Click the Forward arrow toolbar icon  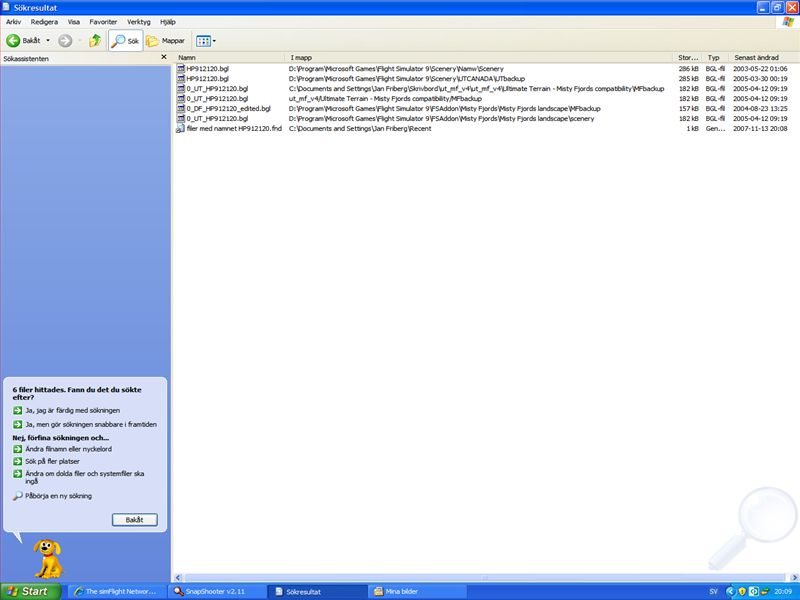click(65, 41)
